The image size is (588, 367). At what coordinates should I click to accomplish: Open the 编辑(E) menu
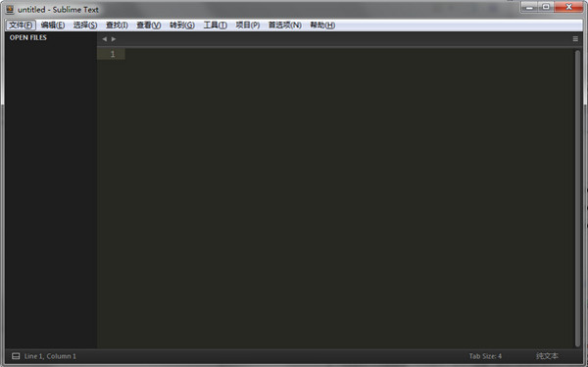point(53,26)
